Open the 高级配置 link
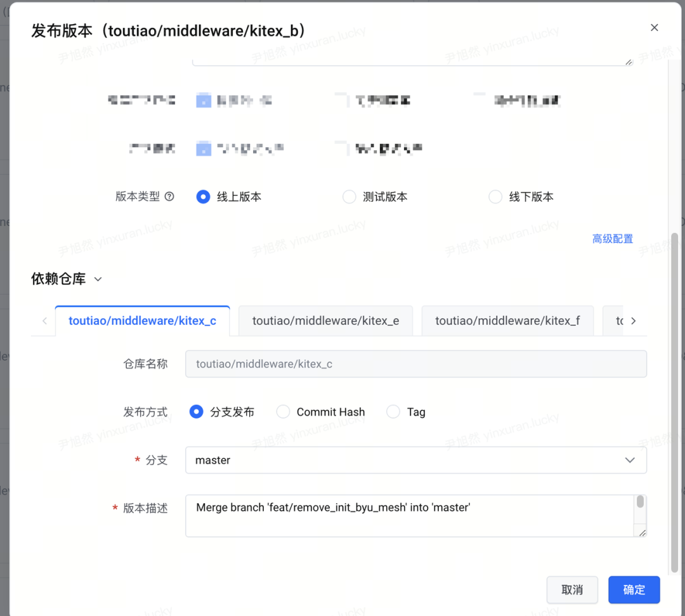 click(x=613, y=239)
